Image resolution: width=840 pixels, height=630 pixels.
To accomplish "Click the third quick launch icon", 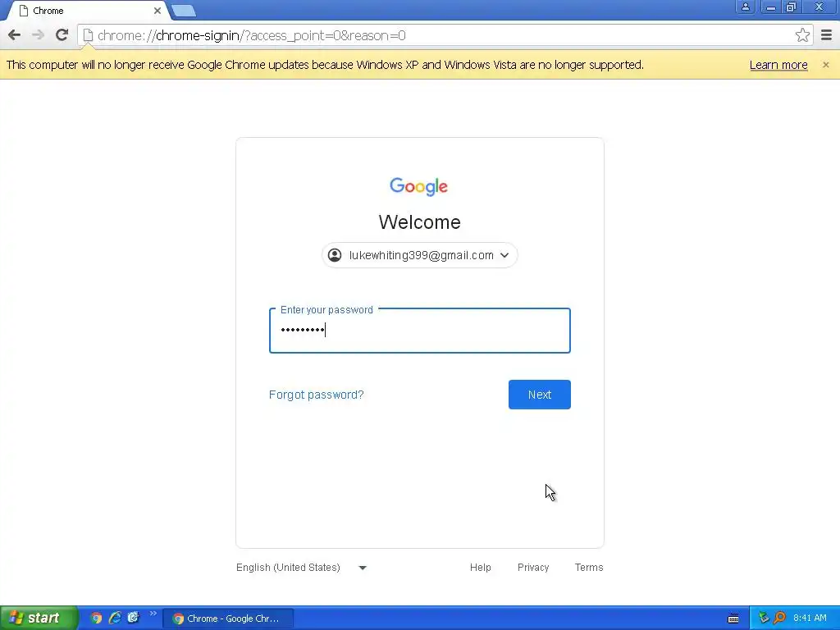I will pyautogui.click(x=134, y=619).
